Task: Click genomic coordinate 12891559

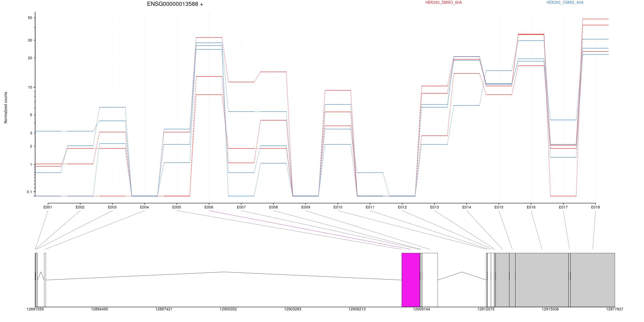Action: pyautogui.click(x=35, y=309)
